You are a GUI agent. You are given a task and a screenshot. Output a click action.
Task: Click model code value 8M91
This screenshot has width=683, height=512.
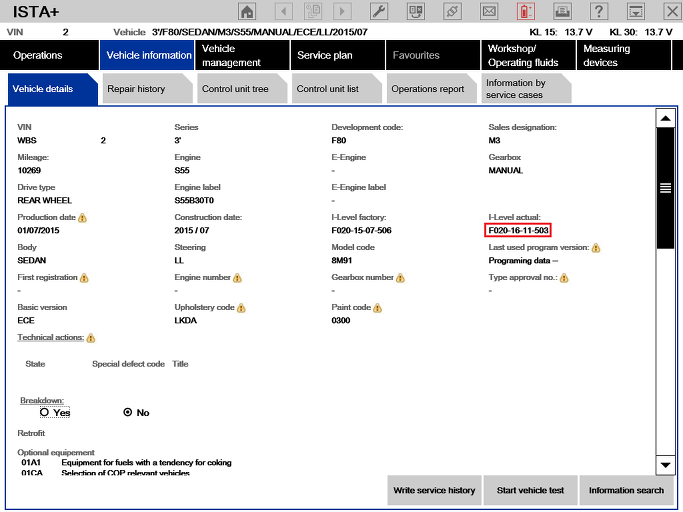click(342, 261)
